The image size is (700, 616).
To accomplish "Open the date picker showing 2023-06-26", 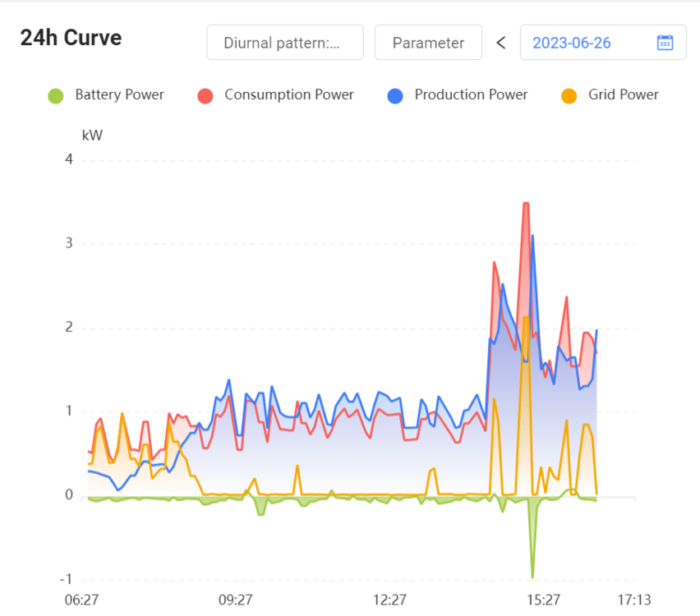I will point(572,43).
